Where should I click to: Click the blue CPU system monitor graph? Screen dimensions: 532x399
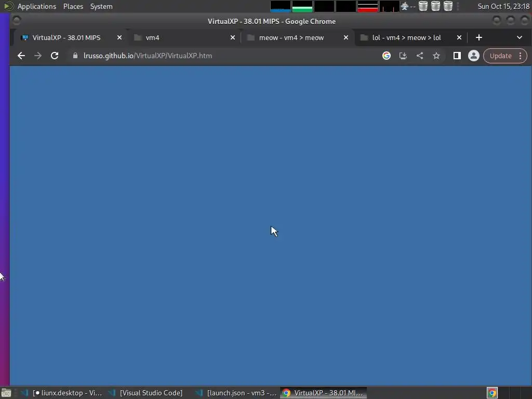pos(280,6)
